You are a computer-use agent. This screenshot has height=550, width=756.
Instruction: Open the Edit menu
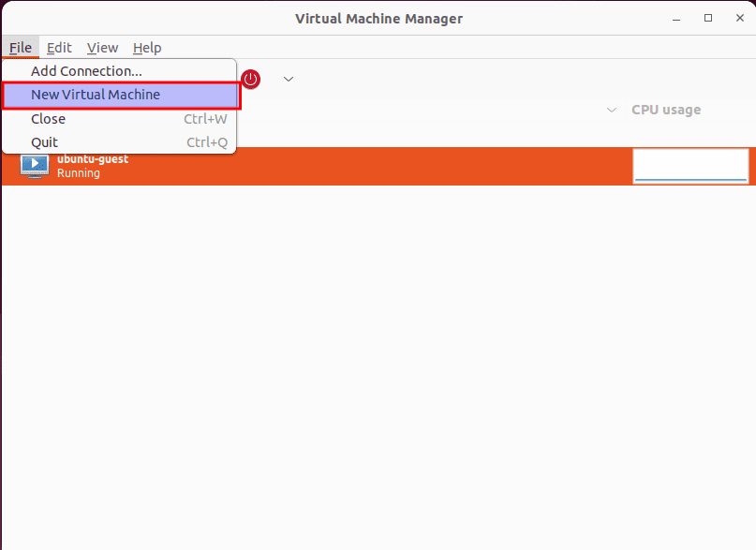pos(59,48)
